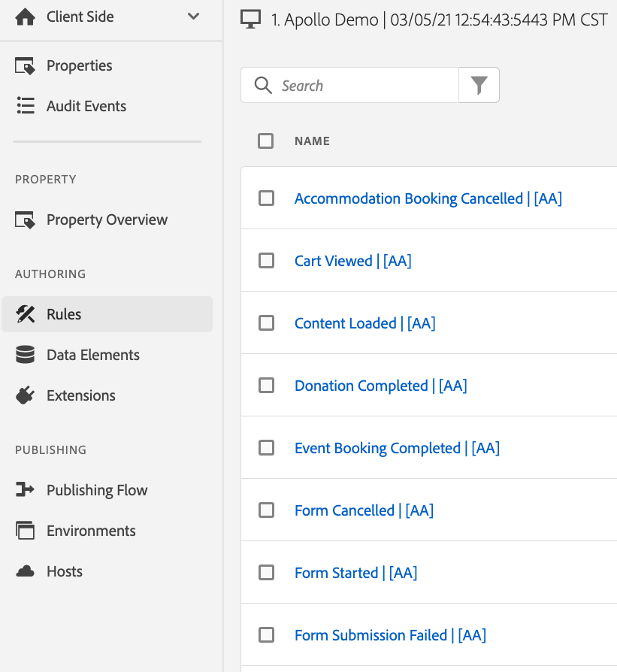Click the Environments window icon
Screen dimensions: 617x672
25,531
